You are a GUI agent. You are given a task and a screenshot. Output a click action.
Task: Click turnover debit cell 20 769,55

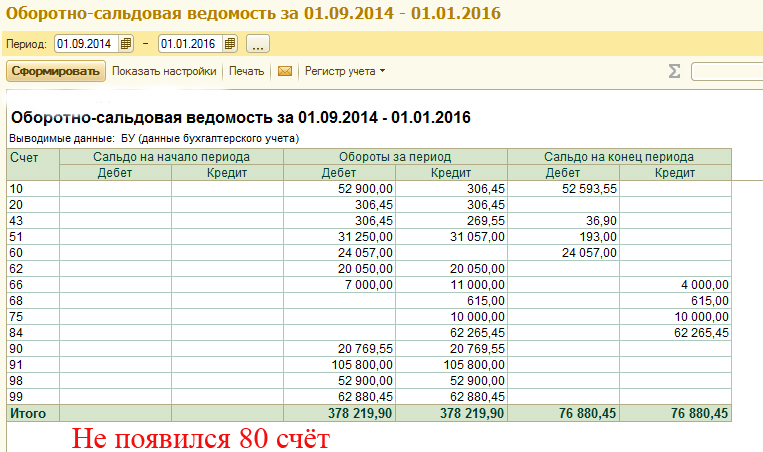(339, 349)
